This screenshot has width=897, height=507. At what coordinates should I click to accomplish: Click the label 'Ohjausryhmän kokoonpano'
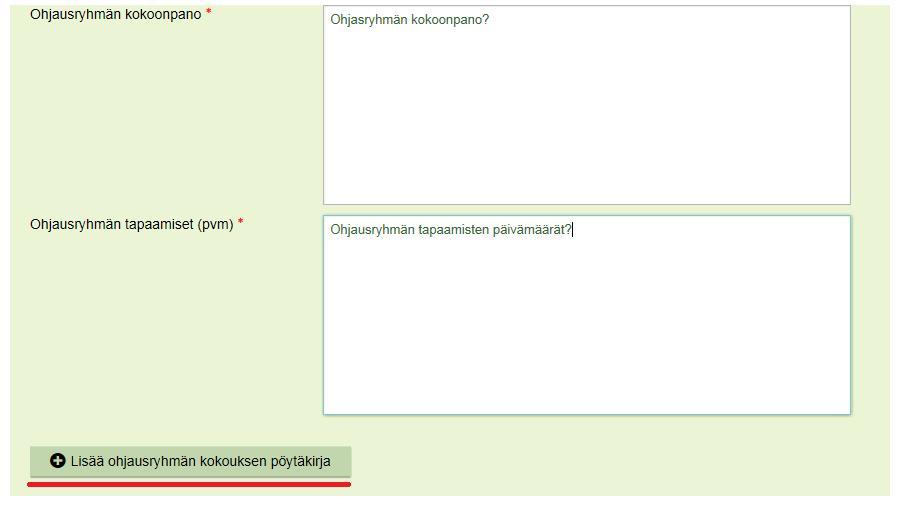pyautogui.click(x=116, y=14)
